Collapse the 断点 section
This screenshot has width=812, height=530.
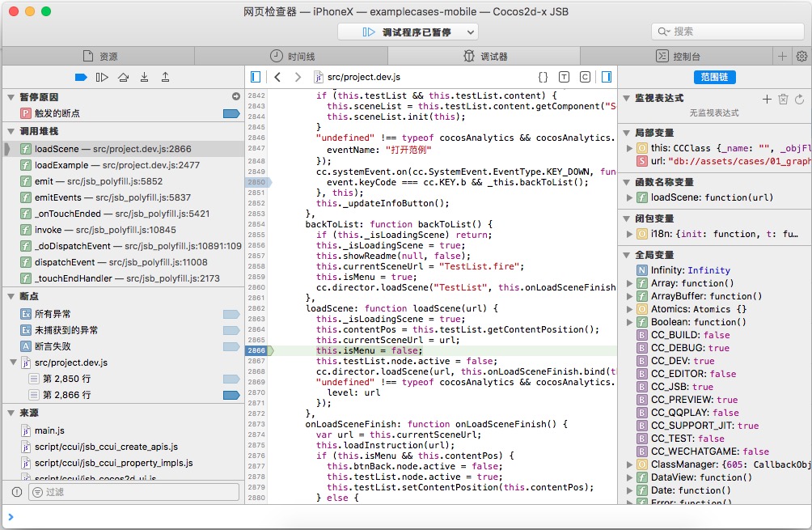click(x=11, y=296)
